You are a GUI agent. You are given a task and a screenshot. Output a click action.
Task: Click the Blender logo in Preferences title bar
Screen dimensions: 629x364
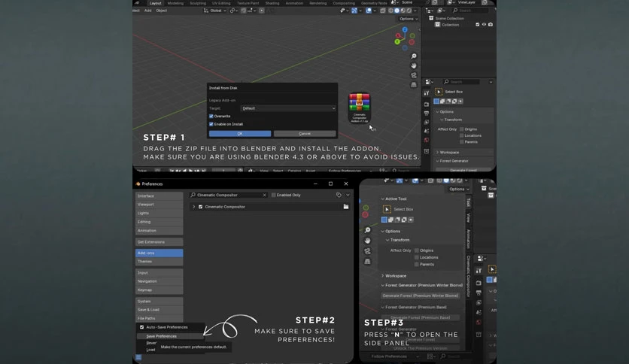(x=138, y=184)
